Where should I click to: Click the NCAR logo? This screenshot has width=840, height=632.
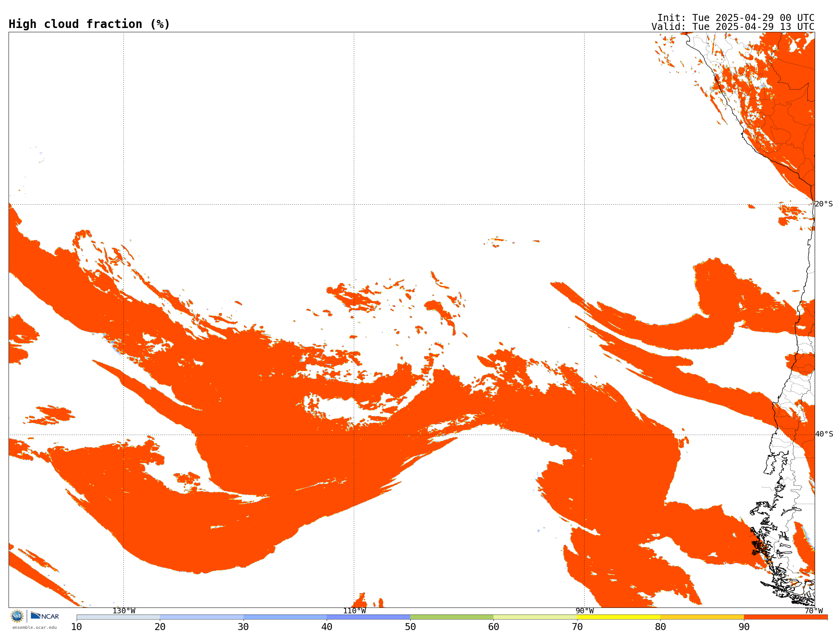pos(45,616)
